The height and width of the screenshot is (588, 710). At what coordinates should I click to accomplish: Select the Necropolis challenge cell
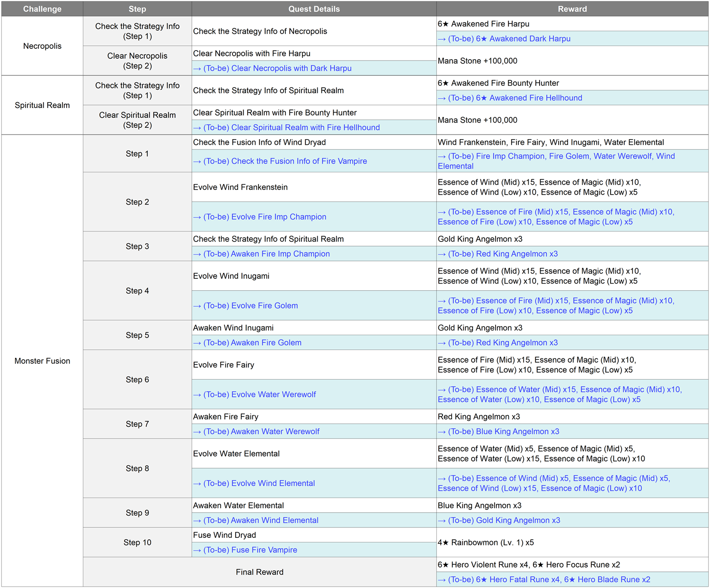click(x=42, y=46)
